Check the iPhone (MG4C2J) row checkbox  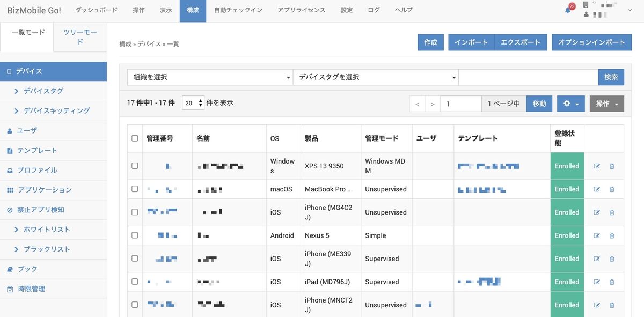coord(135,212)
